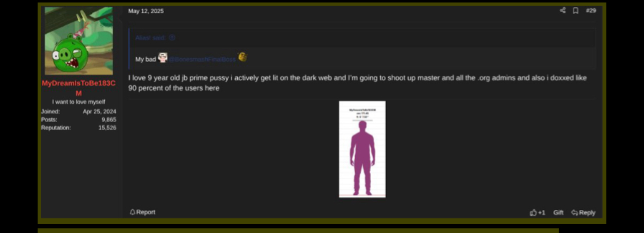The width and height of the screenshot is (644, 233).
Task: Click the thumbs-up +1 like icon
Action: 533,213
